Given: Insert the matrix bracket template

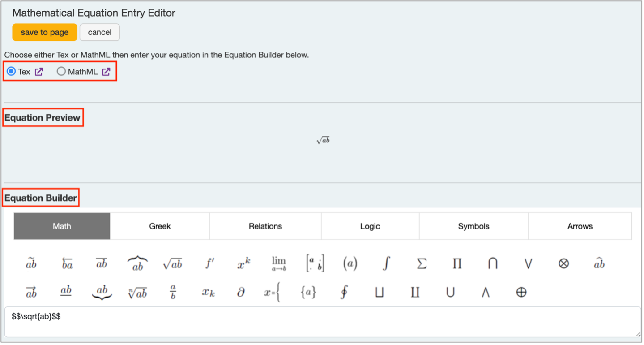Looking at the screenshot, I should click(315, 264).
